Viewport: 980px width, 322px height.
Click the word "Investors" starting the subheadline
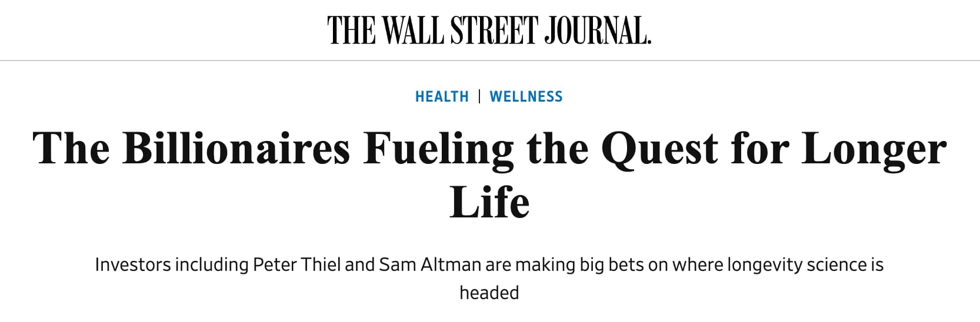[131, 264]
